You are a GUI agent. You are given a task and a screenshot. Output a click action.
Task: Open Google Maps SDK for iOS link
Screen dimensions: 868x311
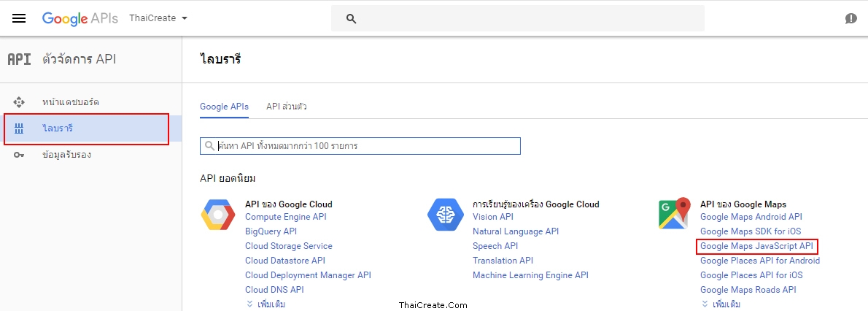tap(751, 231)
